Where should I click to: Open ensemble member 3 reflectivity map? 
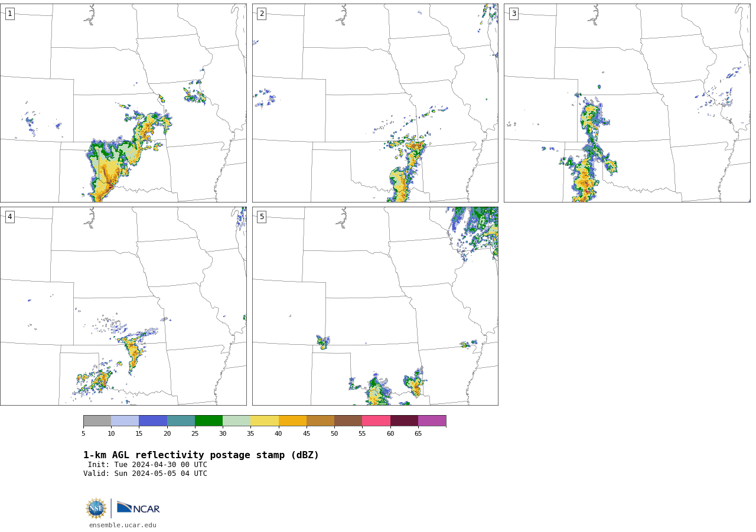click(627, 103)
